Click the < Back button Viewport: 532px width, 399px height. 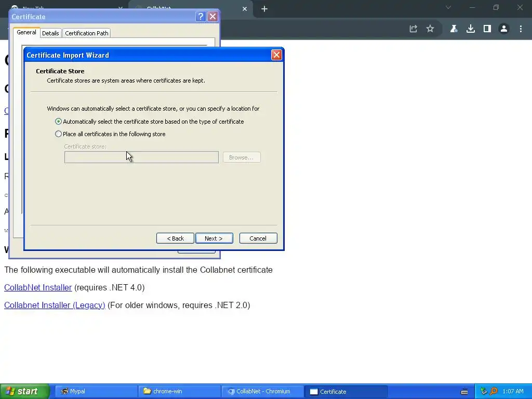pos(175,238)
